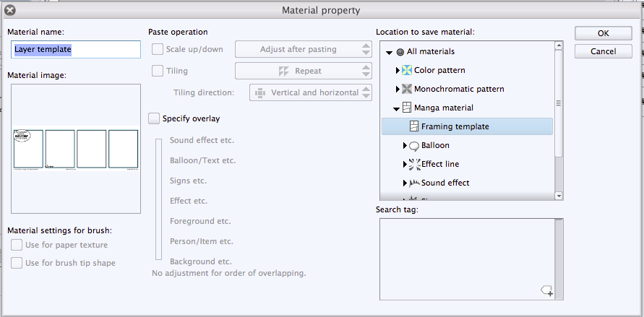The width and height of the screenshot is (644, 317).
Task: Click the Framing template icon
Action: pyautogui.click(x=414, y=126)
